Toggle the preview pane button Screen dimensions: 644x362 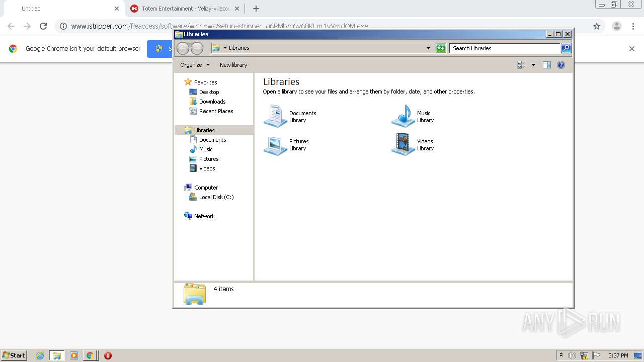(x=547, y=65)
